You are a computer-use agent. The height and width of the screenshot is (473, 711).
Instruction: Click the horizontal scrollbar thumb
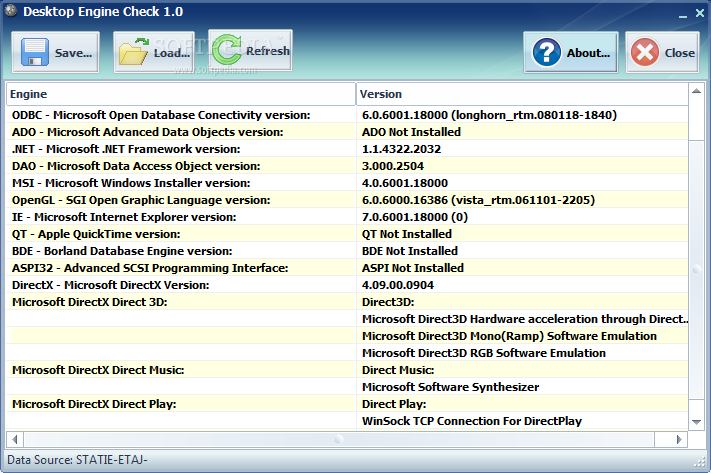(339, 439)
